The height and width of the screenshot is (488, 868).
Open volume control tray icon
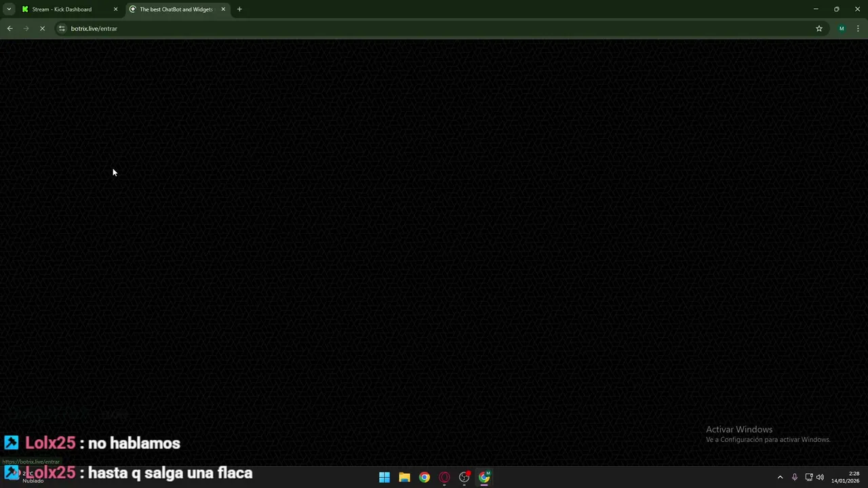(x=820, y=477)
